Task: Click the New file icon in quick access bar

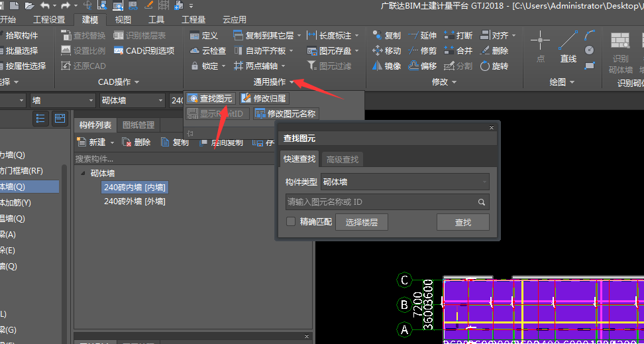Action: coord(14,6)
